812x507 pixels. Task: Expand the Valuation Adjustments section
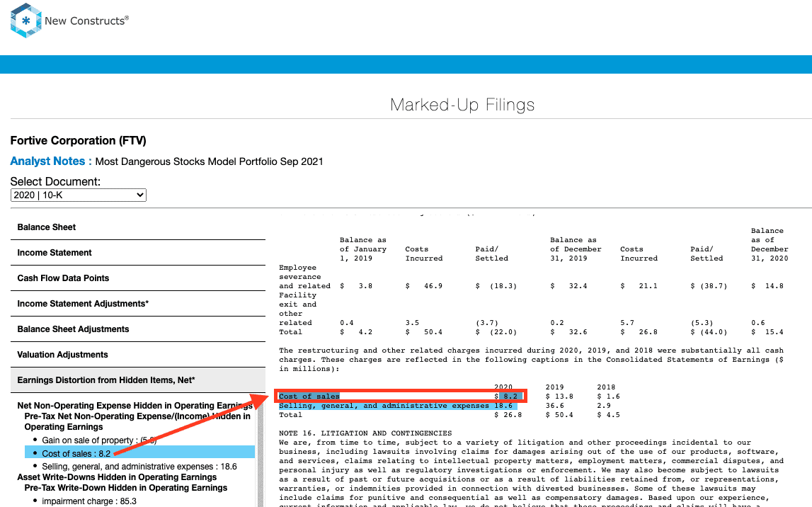[138, 354]
